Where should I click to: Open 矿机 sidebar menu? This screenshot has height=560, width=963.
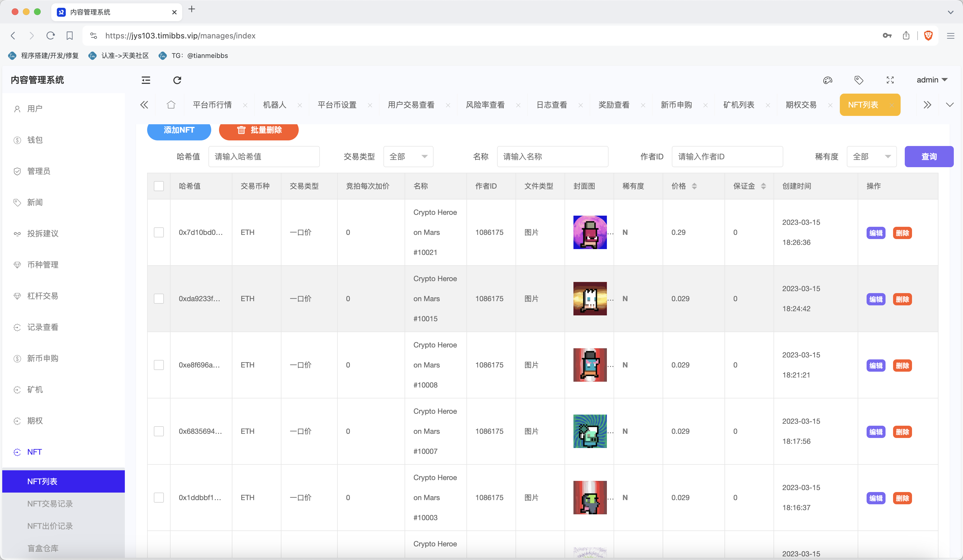64,389
